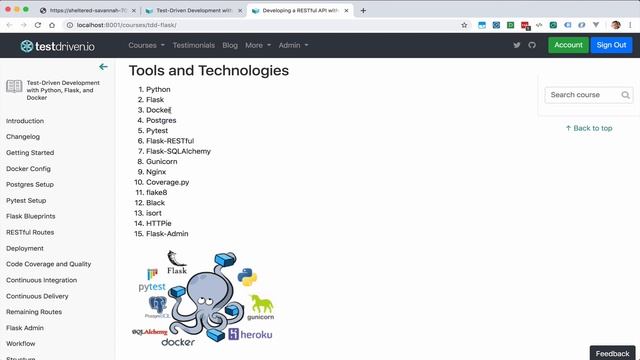The image size is (640, 360).
Task: Open the Flask Admin chapter
Action: [25, 328]
